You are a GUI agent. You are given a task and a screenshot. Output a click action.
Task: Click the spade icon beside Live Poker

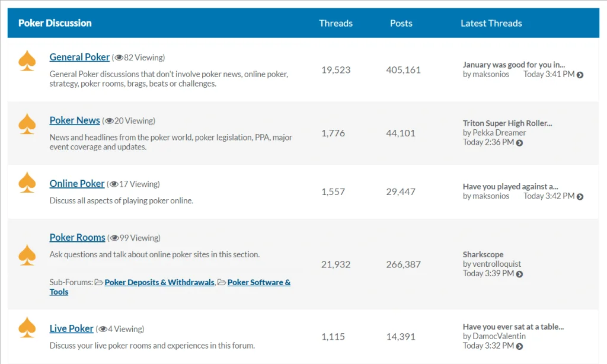[27, 327]
